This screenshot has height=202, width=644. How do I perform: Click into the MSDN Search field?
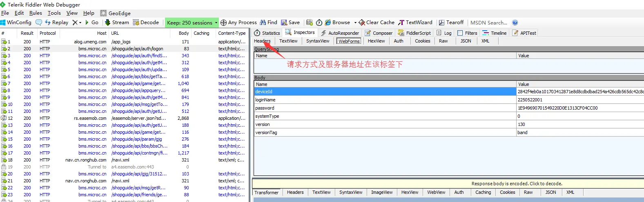click(x=489, y=22)
